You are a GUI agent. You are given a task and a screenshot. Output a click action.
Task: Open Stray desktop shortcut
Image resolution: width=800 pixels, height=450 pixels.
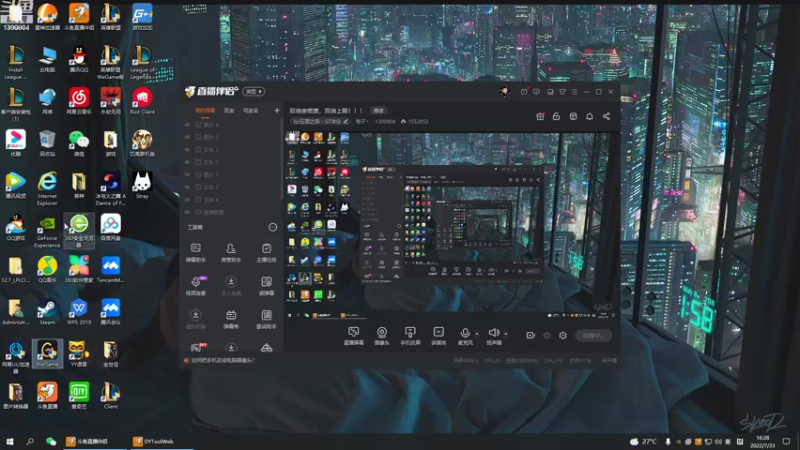tap(142, 186)
